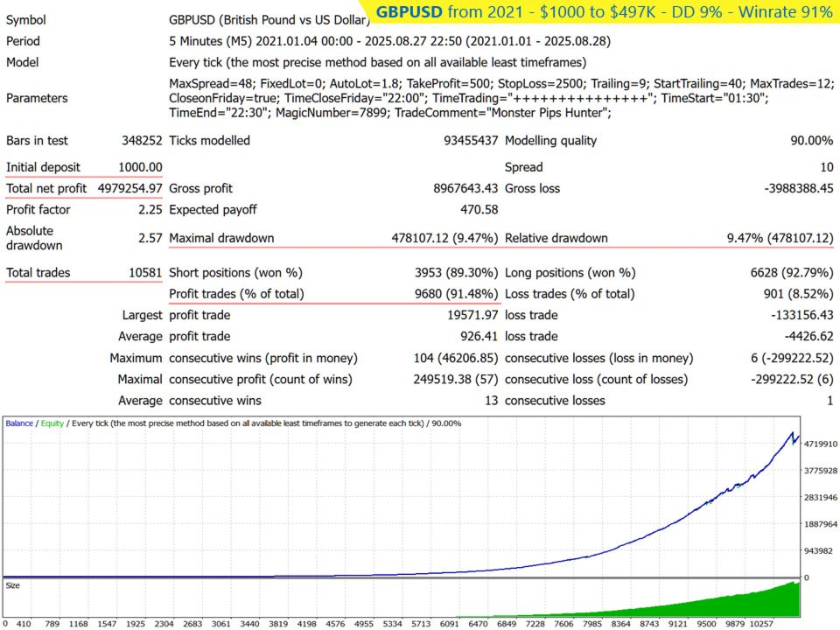Select the 3775928 y-axis label
This screenshot has width=840, height=630.
(821, 471)
